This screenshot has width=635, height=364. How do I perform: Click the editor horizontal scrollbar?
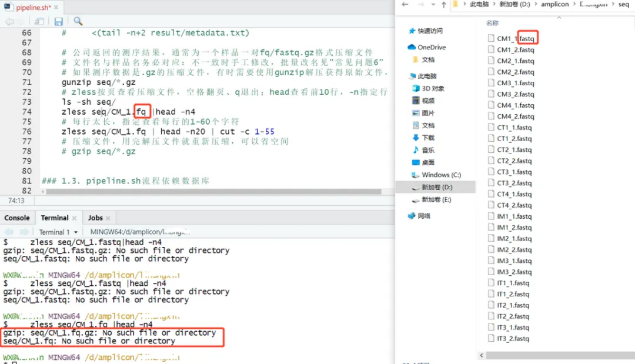[x=213, y=192]
